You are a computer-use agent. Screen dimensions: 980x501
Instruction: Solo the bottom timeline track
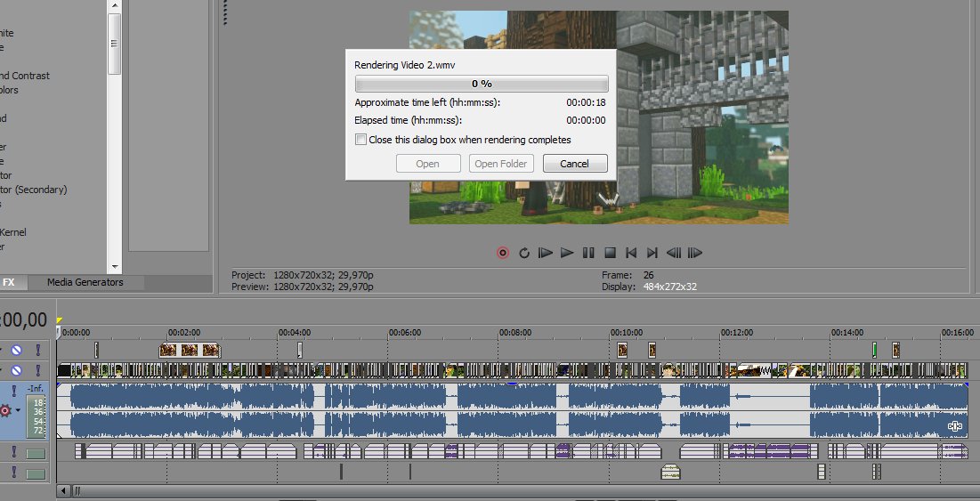click(13, 472)
